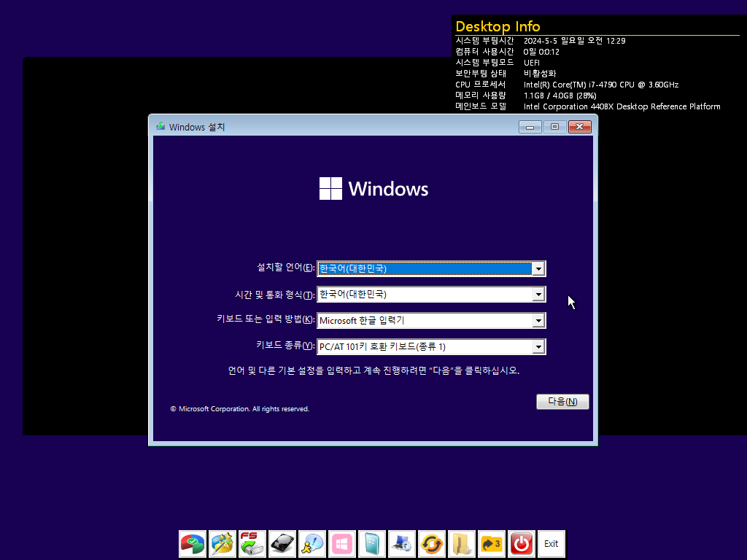Minimize the Windows 설치 window
This screenshot has width=747, height=560.
point(530,127)
